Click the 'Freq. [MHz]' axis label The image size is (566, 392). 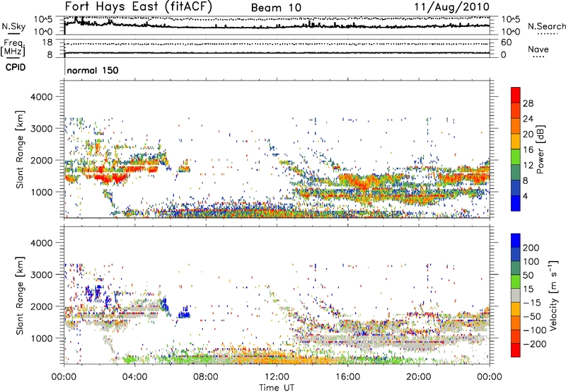pyautogui.click(x=13, y=48)
